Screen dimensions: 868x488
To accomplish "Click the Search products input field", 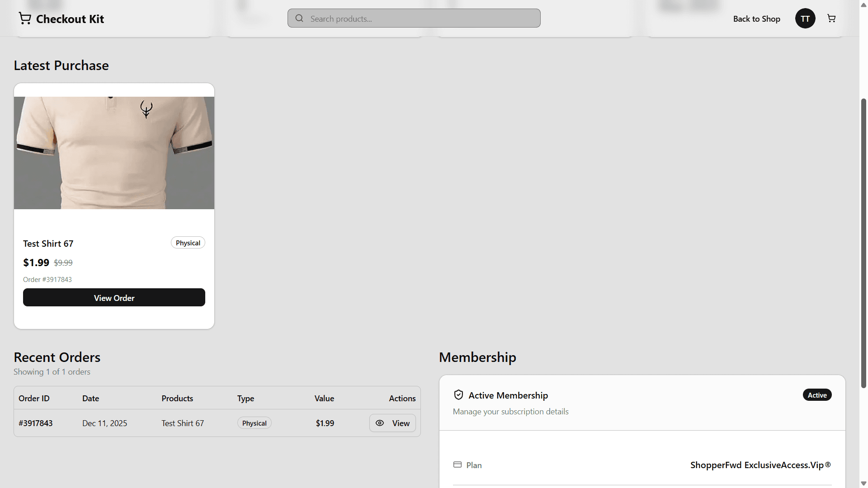I will (414, 18).
